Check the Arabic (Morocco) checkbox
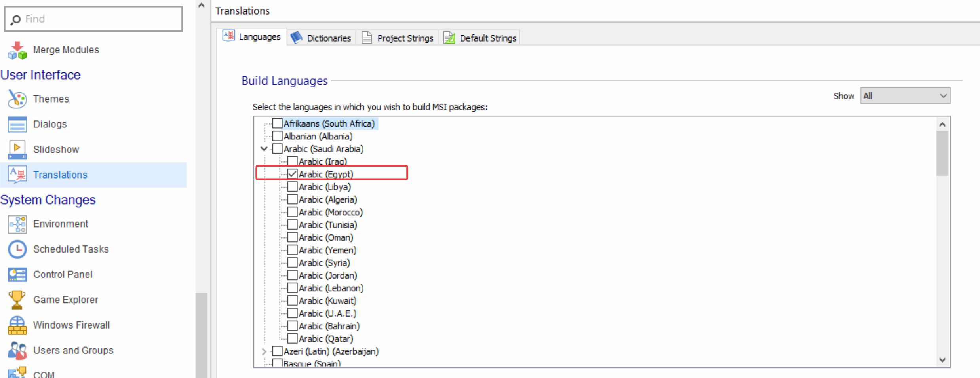 (x=292, y=212)
